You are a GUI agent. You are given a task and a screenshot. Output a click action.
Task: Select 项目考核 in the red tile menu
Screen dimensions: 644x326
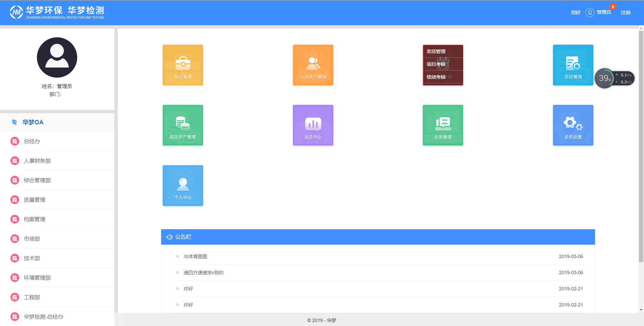point(436,64)
